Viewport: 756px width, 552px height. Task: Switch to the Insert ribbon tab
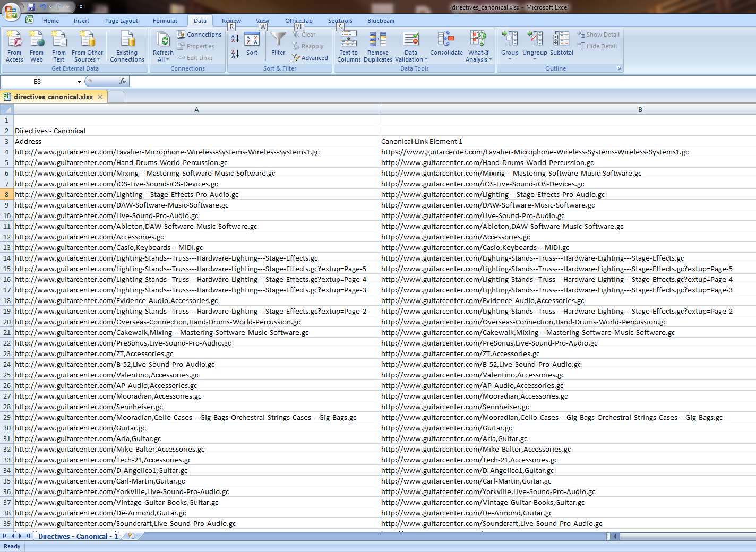pyautogui.click(x=81, y=21)
